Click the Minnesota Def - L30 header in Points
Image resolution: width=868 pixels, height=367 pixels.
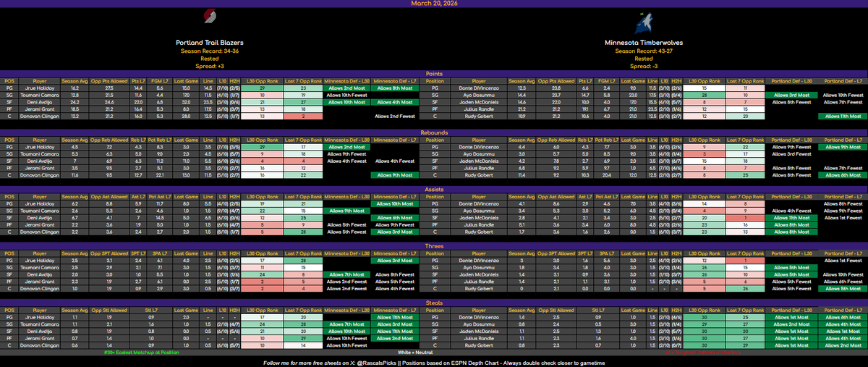[x=345, y=80]
